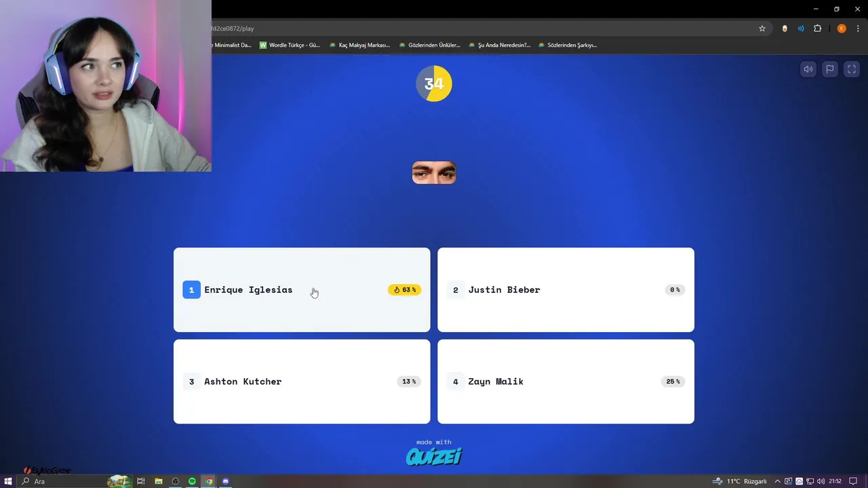The width and height of the screenshot is (868, 488).
Task: Open File Explorer from the taskbar
Action: click(x=159, y=481)
